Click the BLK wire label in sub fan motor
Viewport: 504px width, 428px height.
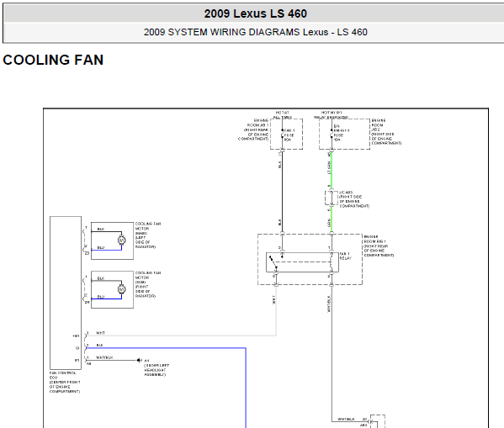[x=101, y=278]
